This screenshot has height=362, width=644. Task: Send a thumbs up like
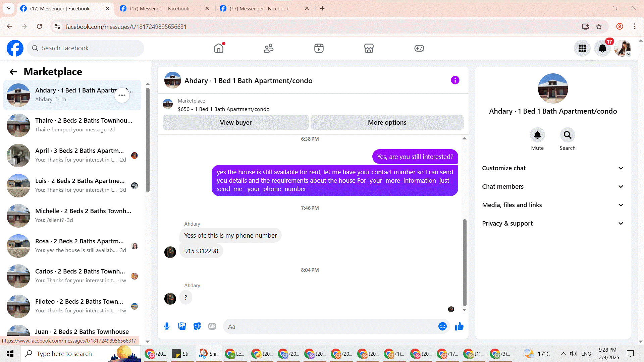pos(459,326)
